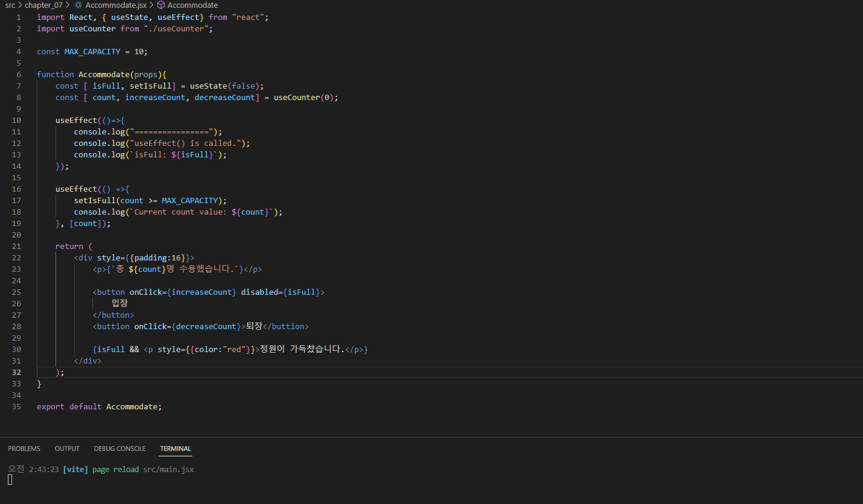Click line number 6 in the gutter
The height and width of the screenshot is (504, 863).
(x=19, y=75)
